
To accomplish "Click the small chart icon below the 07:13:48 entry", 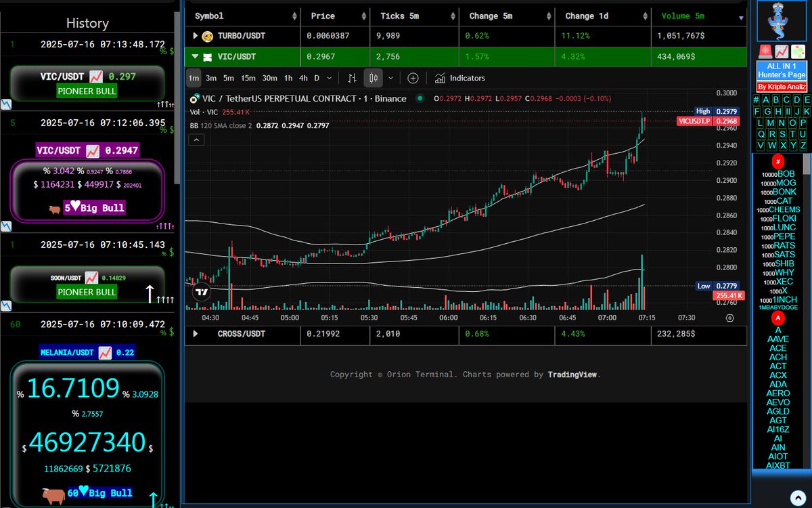I will [x=5, y=104].
